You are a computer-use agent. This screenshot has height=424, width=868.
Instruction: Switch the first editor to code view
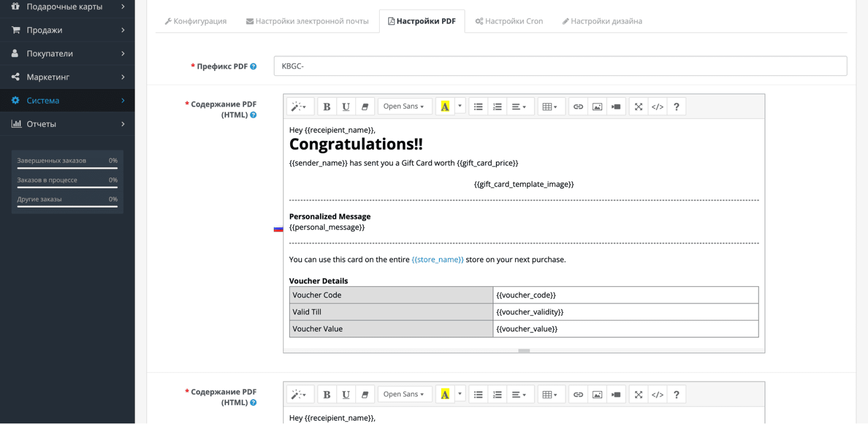[658, 107]
